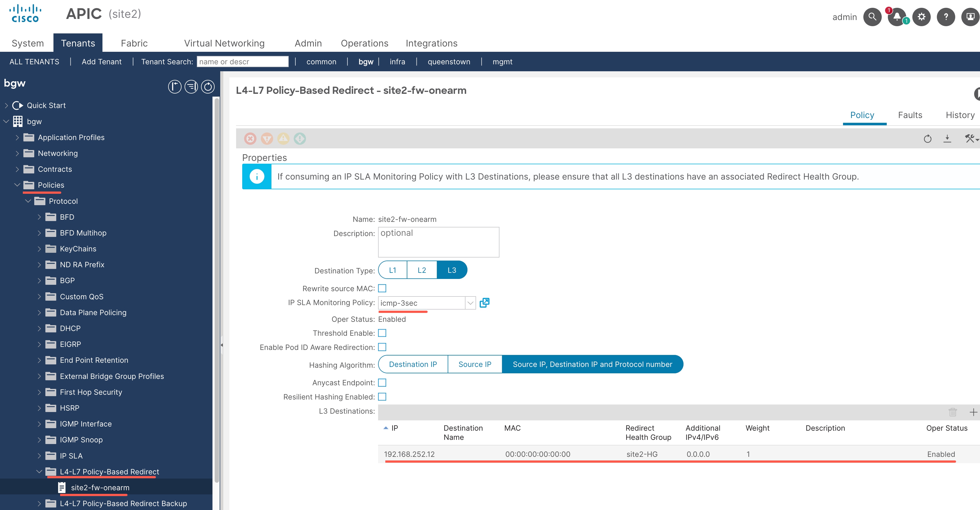
Task: Expand the IP SLA folder
Action: (x=39, y=456)
